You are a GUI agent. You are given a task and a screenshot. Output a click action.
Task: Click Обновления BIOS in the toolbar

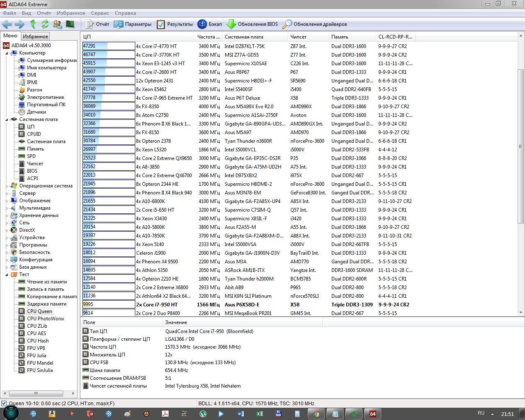pyautogui.click(x=252, y=24)
